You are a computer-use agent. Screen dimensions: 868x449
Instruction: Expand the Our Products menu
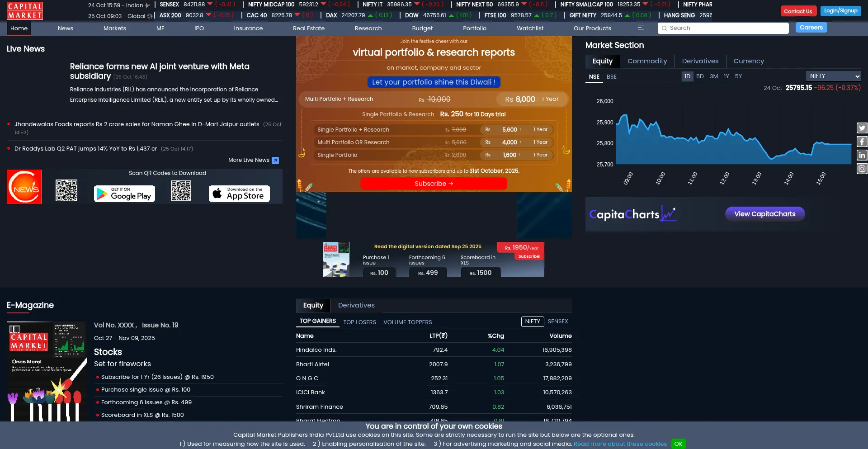[592, 28]
